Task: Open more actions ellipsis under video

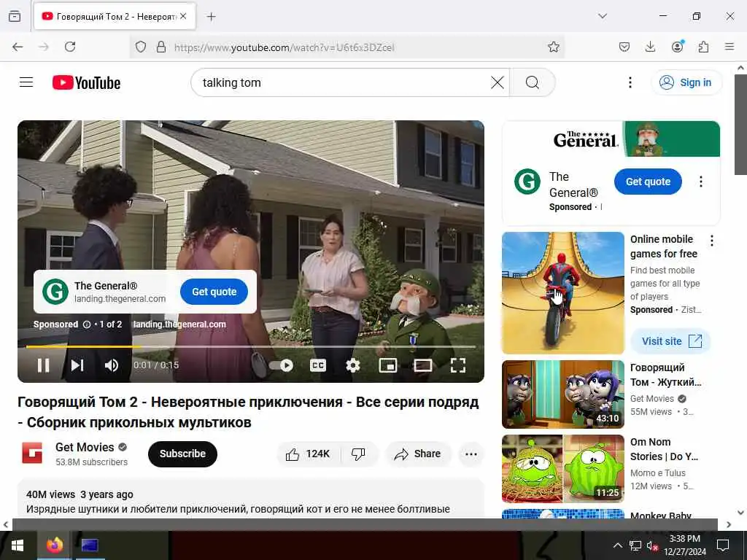Action: point(471,454)
